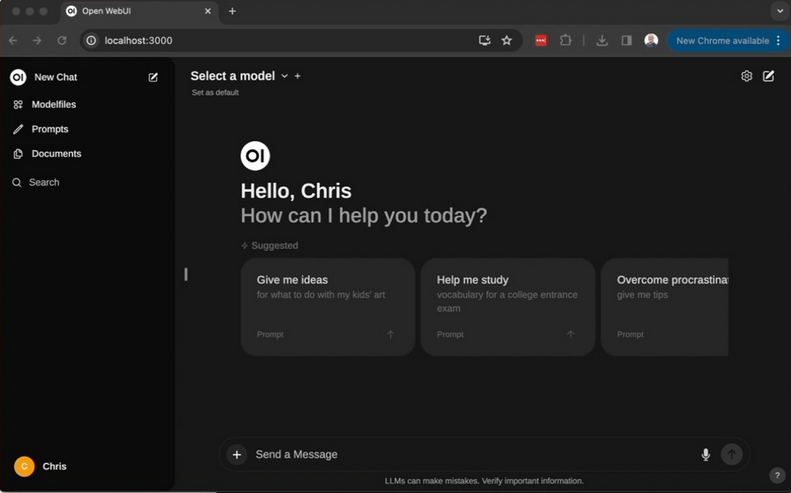Click the Hello, Chris greeting text
The width and height of the screenshot is (791, 493).
[x=296, y=191]
